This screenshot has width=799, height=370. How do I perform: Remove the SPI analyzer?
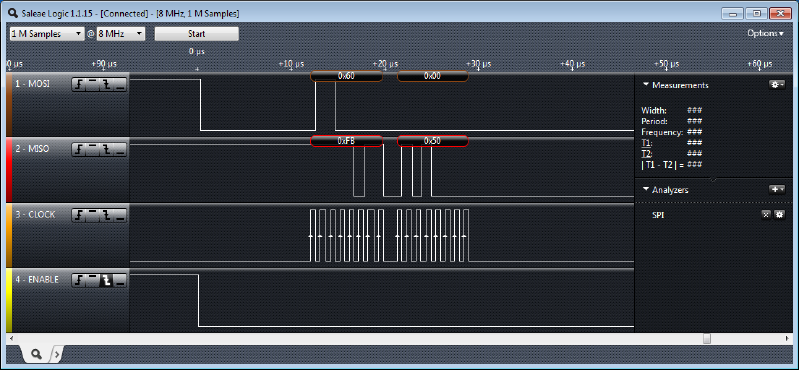(x=765, y=215)
